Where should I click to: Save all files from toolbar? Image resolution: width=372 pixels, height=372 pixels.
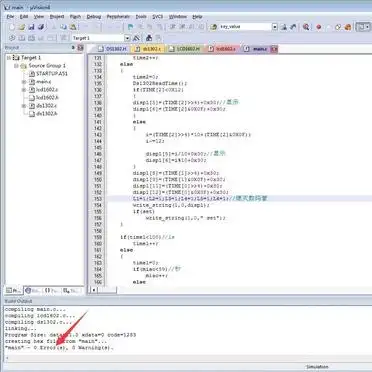tap(41, 27)
